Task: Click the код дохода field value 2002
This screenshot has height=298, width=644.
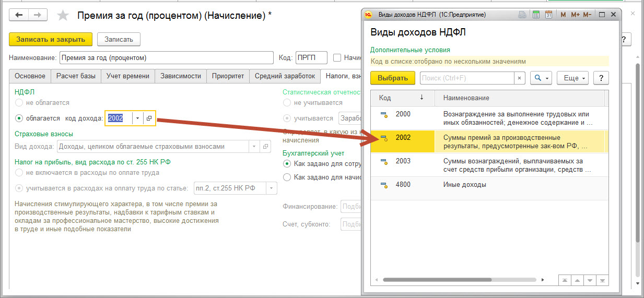Action: (x=119, y=118)
